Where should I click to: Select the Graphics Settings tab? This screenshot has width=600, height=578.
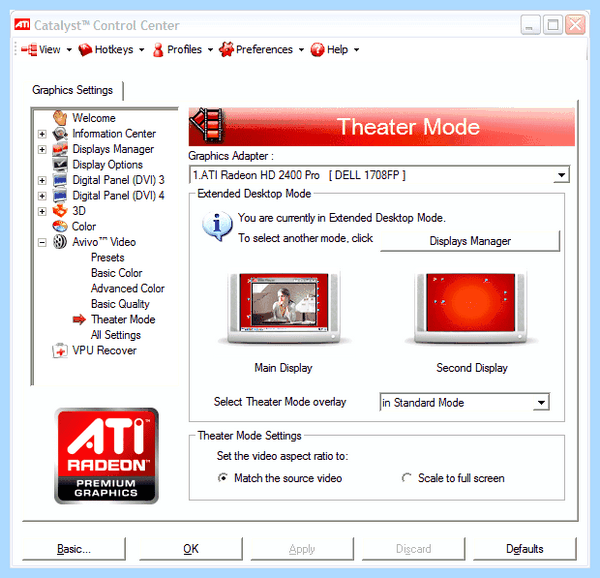coord(73,90)
